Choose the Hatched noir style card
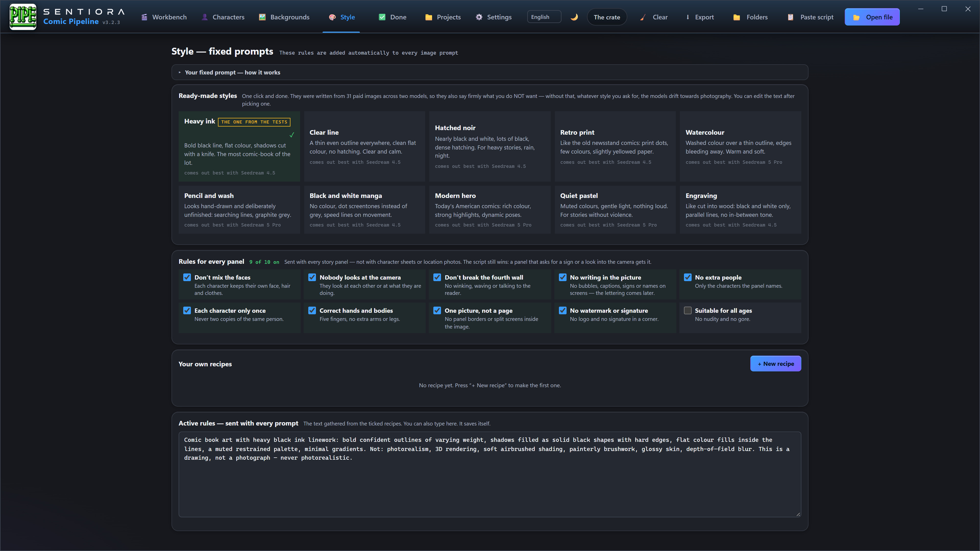Screen dimensions: 980x551 490,146
